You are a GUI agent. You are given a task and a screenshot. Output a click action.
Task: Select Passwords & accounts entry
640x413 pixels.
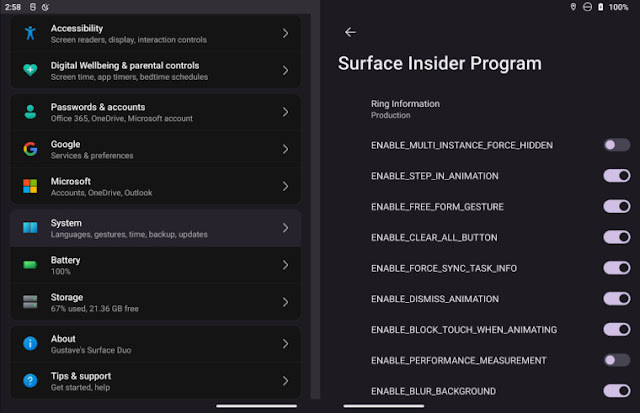(156, 112)
